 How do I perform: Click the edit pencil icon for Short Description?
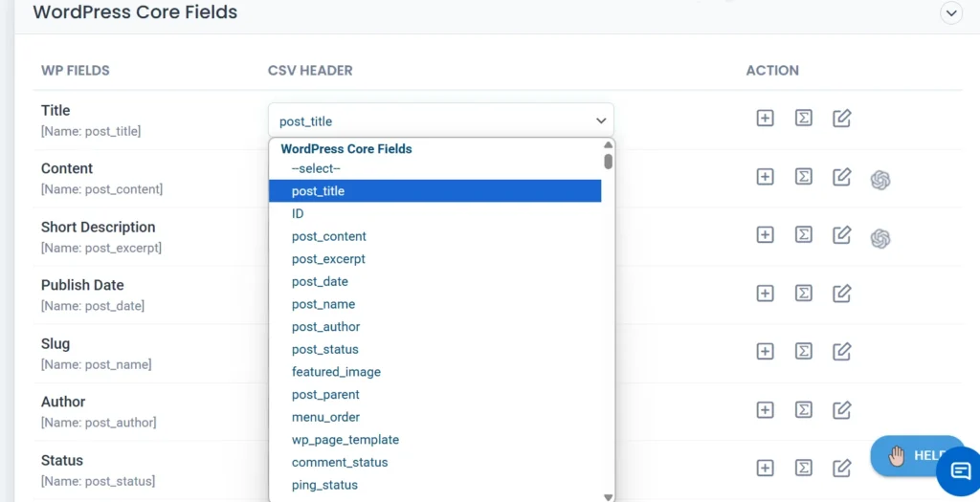click(x=842, y=235)
